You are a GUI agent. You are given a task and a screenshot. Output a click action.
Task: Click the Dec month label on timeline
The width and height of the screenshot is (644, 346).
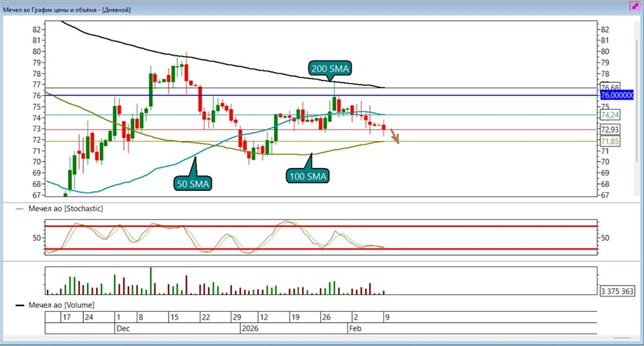pyautogui.click(x=123, y=329)
